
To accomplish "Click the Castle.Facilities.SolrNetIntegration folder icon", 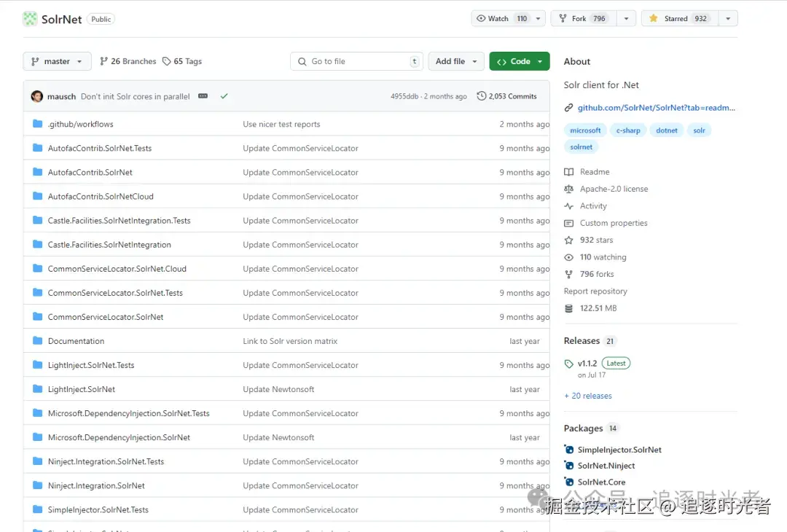I will click(38, 244).
